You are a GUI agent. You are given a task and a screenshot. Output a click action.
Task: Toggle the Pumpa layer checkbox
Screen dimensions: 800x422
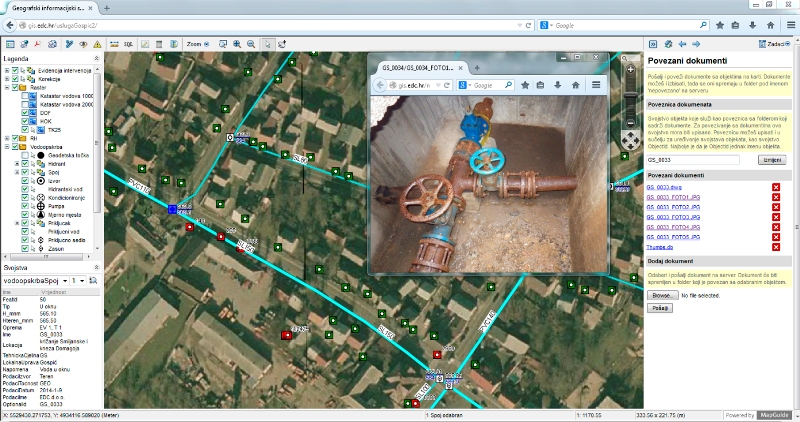point(24,206)
